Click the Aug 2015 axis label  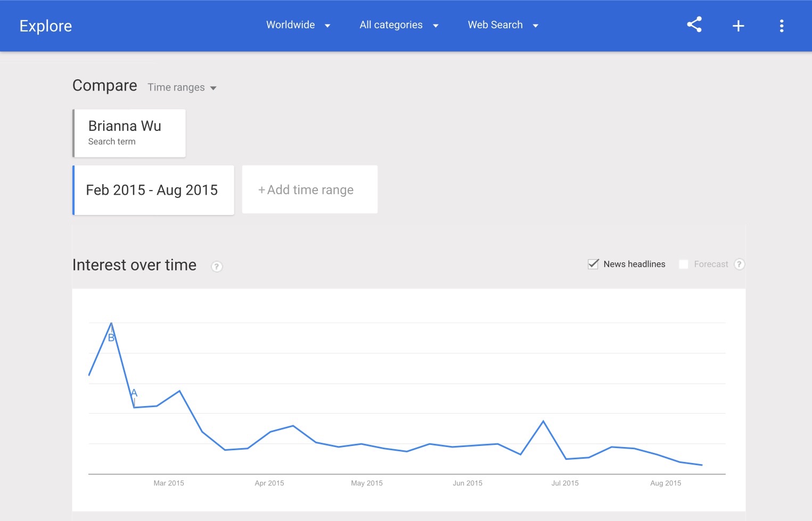click(x=666, y=483)
